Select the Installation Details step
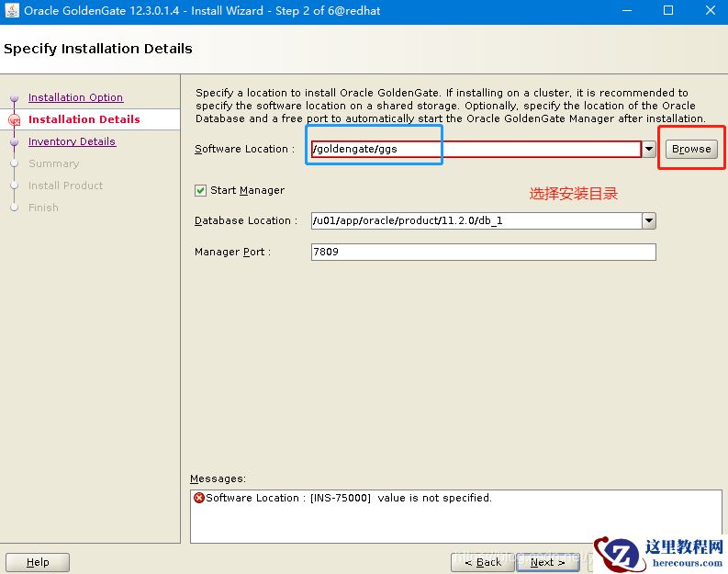Screen dimensions: 728x574 pyautogui.click(x=84, y=119)
